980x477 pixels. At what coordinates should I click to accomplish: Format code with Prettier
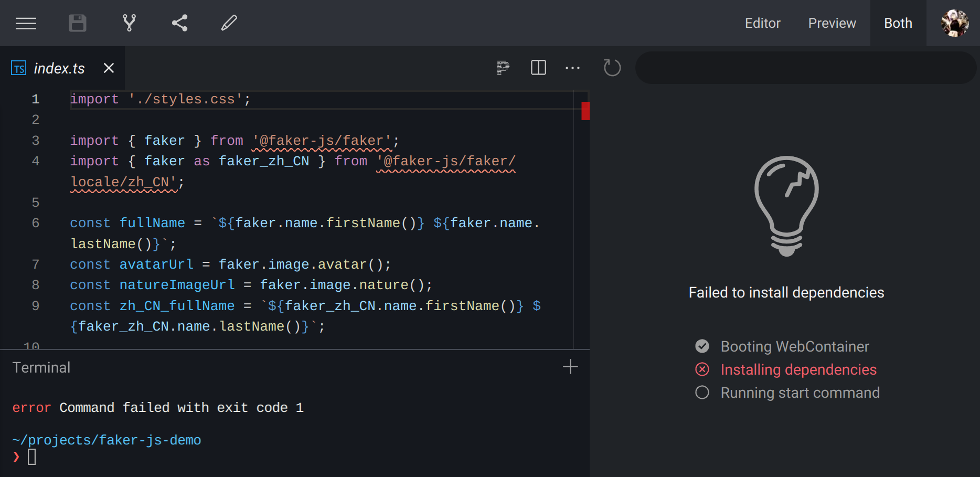[503, 68]
